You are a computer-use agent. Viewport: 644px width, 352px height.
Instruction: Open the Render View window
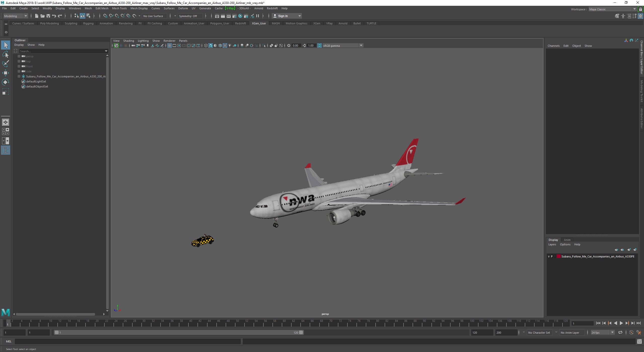point(217,16)
